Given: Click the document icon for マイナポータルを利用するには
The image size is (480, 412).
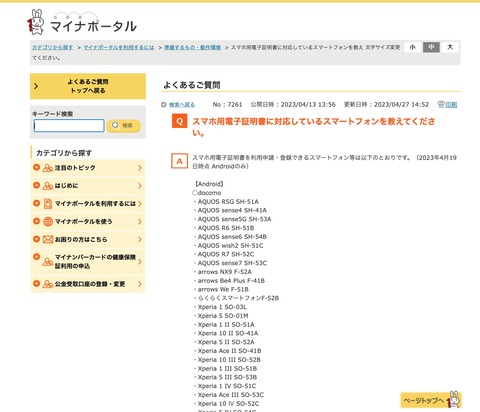Looking at the screenshot, I should tap(48, 203).
